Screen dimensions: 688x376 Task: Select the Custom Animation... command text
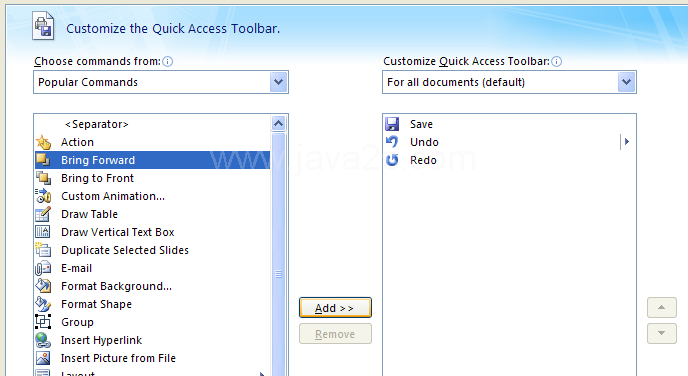pos(113,196)
